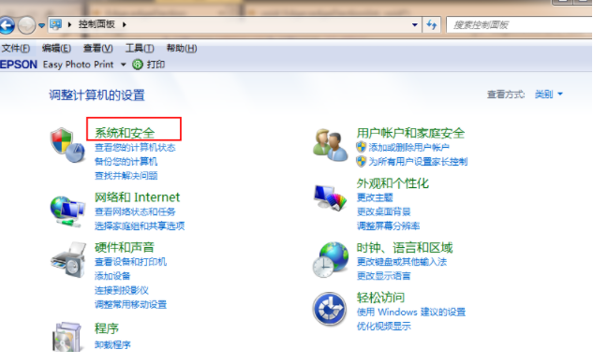Click the System and Security shield icon
The height and width of the screenshot is (364, 593).
[67, 145]
